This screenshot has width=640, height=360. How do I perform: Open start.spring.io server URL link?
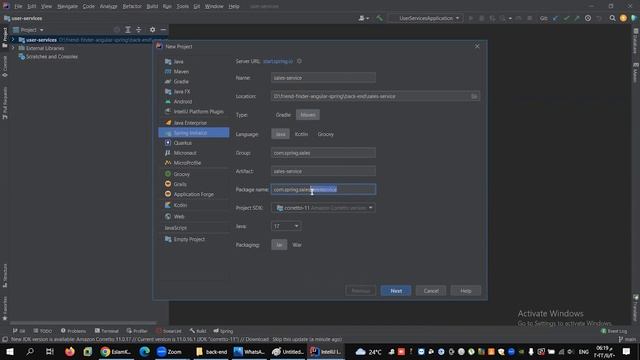click(x=278, y=61)
